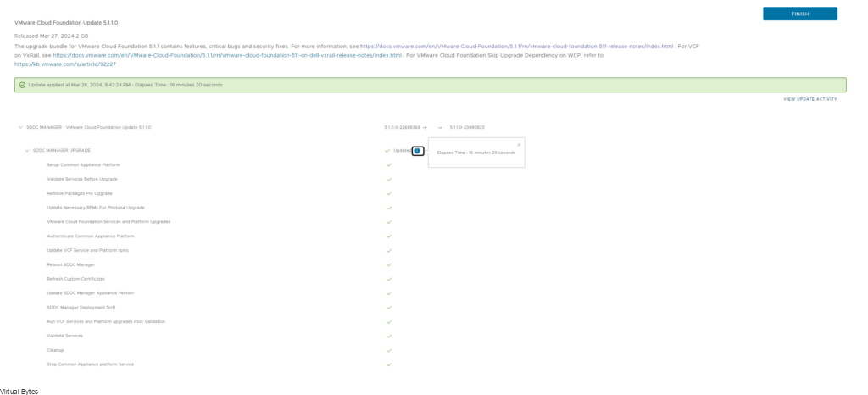Click the green success icon in update banner

22,85
